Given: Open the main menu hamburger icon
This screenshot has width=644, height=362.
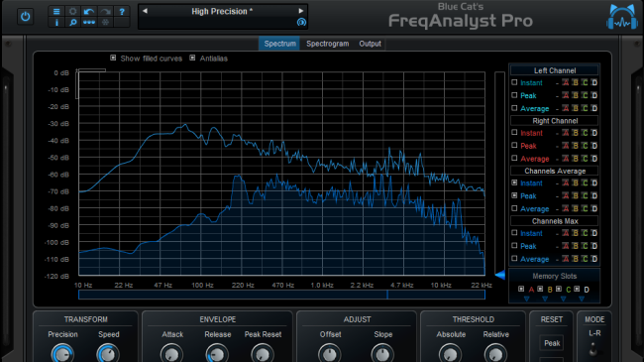Looking at the screenshot, I should [56, 12].
